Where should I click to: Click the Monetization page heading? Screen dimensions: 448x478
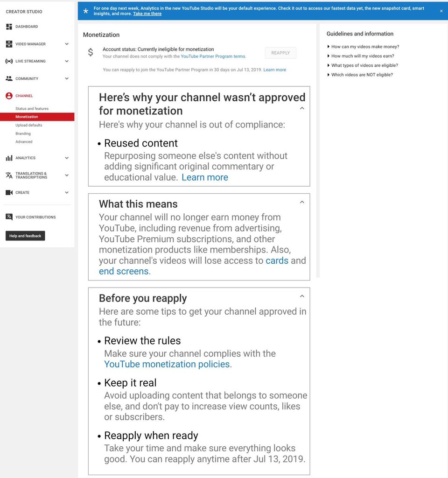click(x=101, y=35)
